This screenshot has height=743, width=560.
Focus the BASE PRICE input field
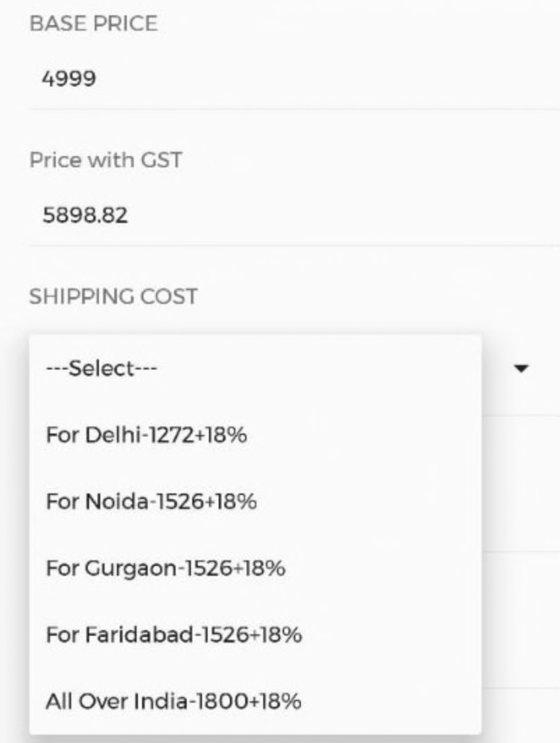click(x=295, y=79)
